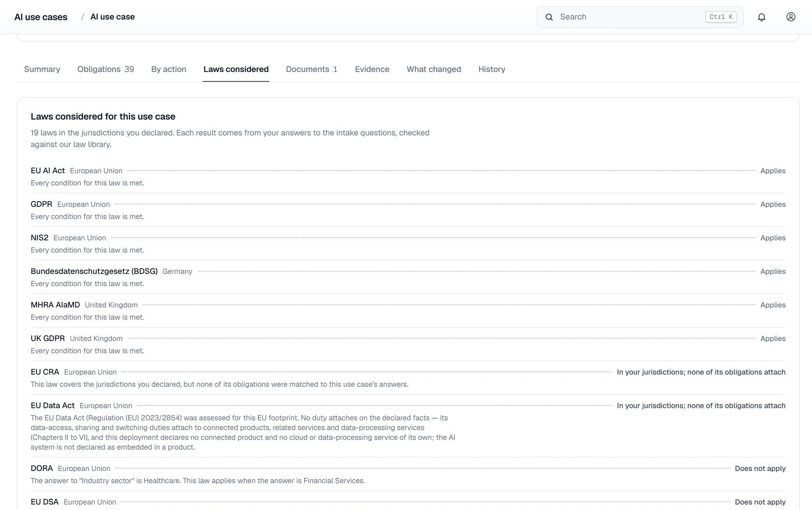812x510 pixels.
Task: Click Applies status for GDPR row
Action: [x=773, y=204]
